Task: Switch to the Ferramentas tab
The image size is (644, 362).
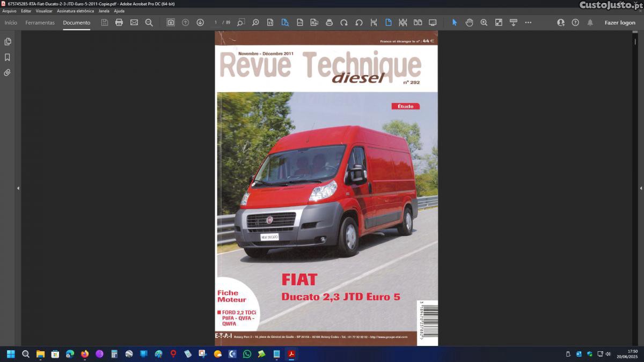Action: point(40,23)
